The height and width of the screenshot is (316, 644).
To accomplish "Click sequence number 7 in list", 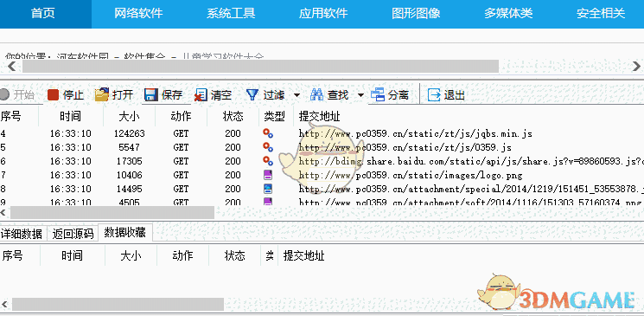I will [x=3, y=175].
